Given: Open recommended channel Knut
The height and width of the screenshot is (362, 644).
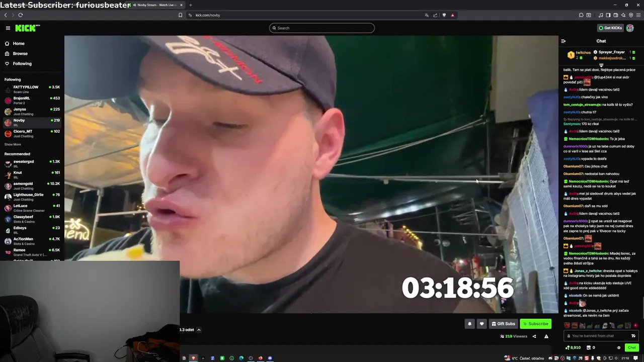Looking at the screenshot, I should [x=32, y=175].
